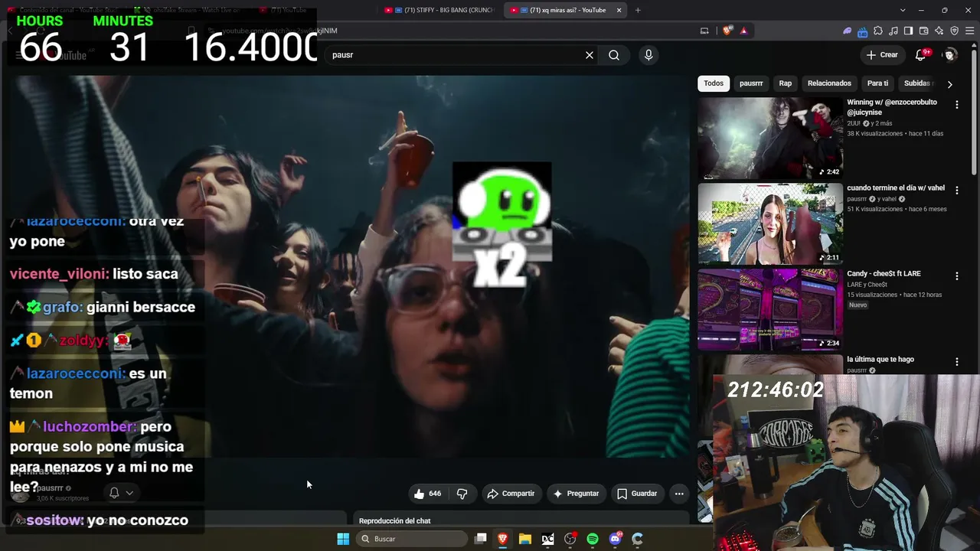Open options for Winning w/ @enzocerobulto video
Image resolution: width=980 pixels, height=551 pixels.
[956, 105]
